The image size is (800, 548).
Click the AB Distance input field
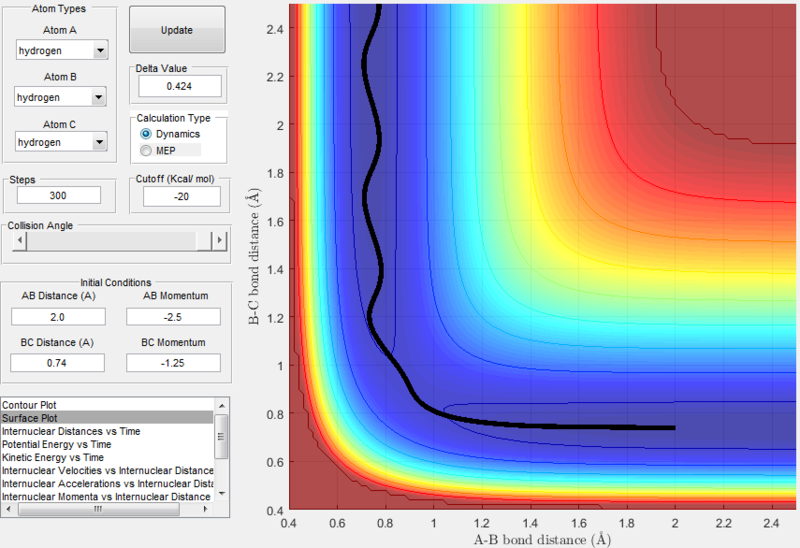58,317
